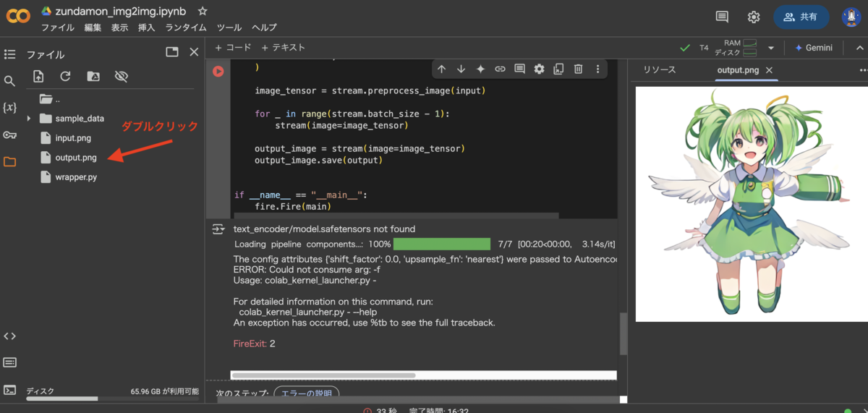Click the vertical scrollbar of notebook
Viewport: 868px width, 413px height.
[x=624, y=333]
